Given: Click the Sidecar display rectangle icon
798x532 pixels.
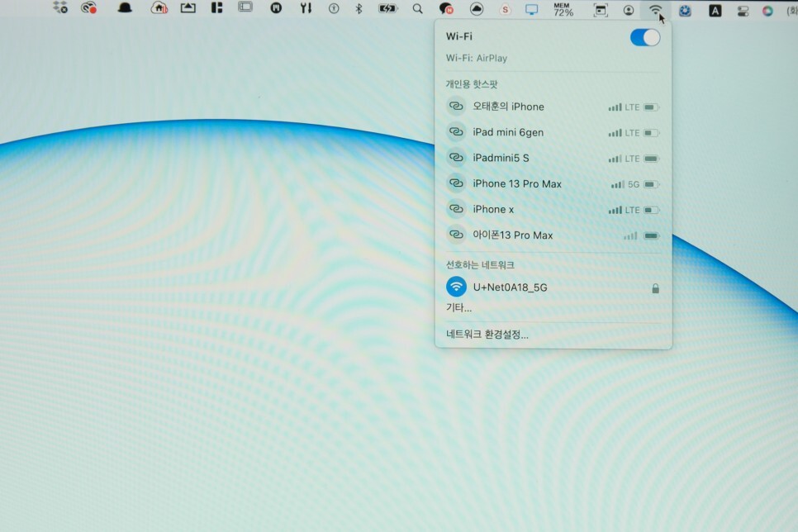Looking at the screenshot, I should click(x=245, y=7).
